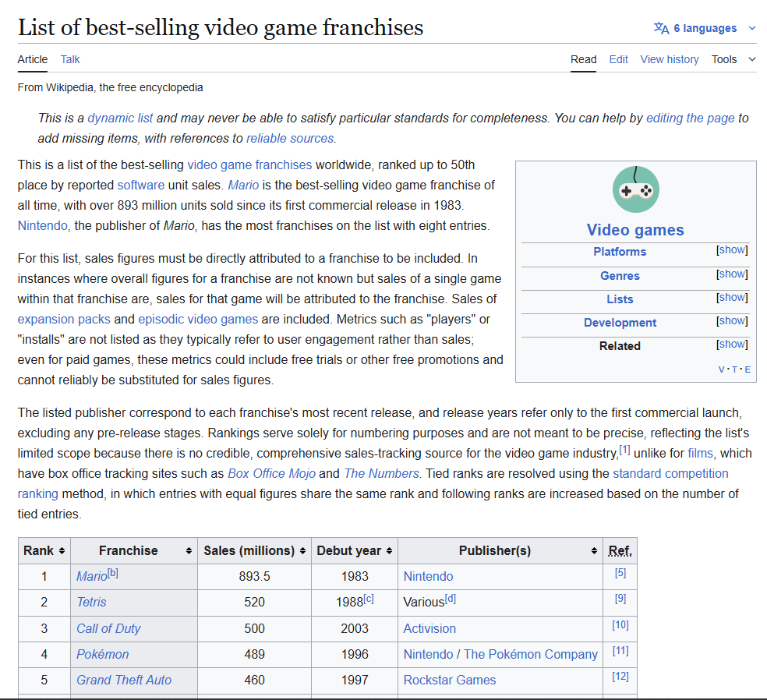This screenshot has height=700, width=767.
Task: Click the video game controller icon
Action: pyautogui.click(x=636, y=189)
